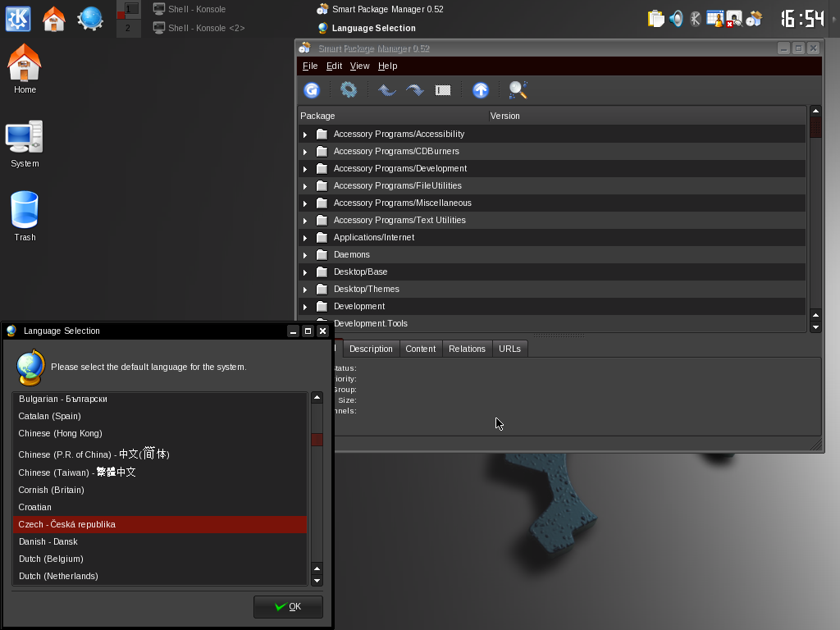
Task: Click the house icon in the top panel
Action: 53,19
